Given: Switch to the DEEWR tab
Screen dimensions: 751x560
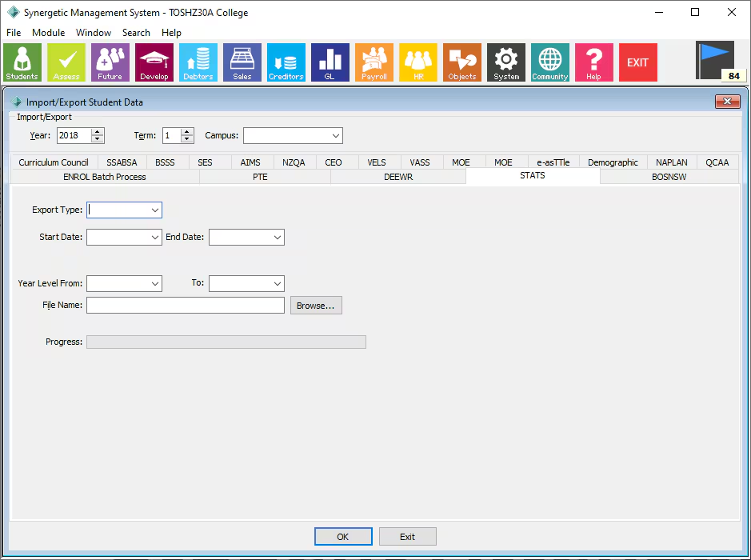Looking at the screenshot, I should (x=398, y=177).
